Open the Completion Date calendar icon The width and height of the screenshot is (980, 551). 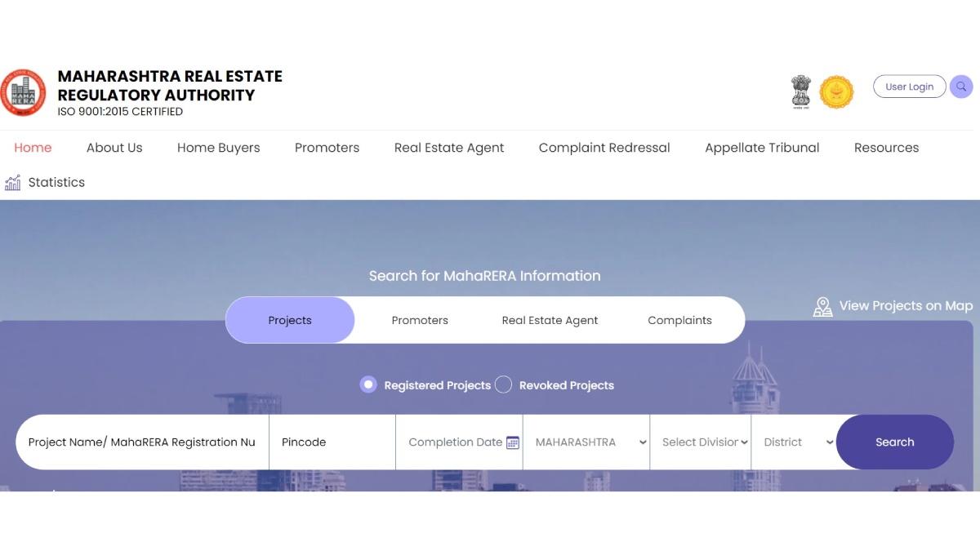coord(513,442)
